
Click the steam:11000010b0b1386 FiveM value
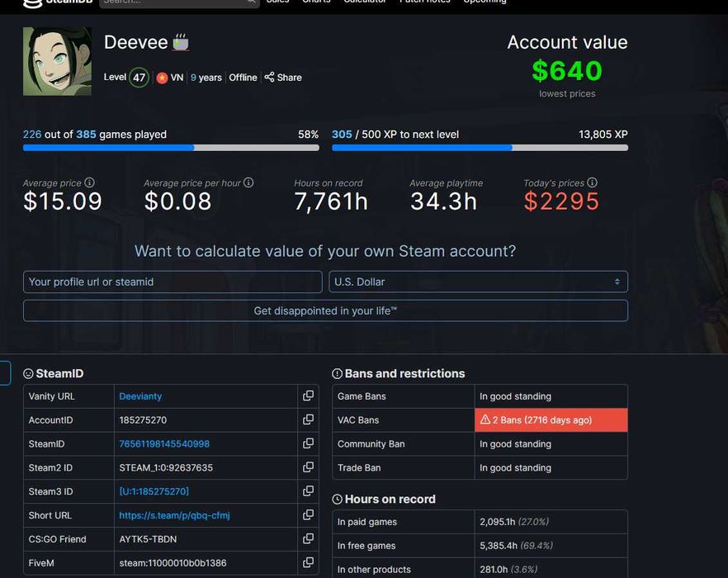(173, 562)
